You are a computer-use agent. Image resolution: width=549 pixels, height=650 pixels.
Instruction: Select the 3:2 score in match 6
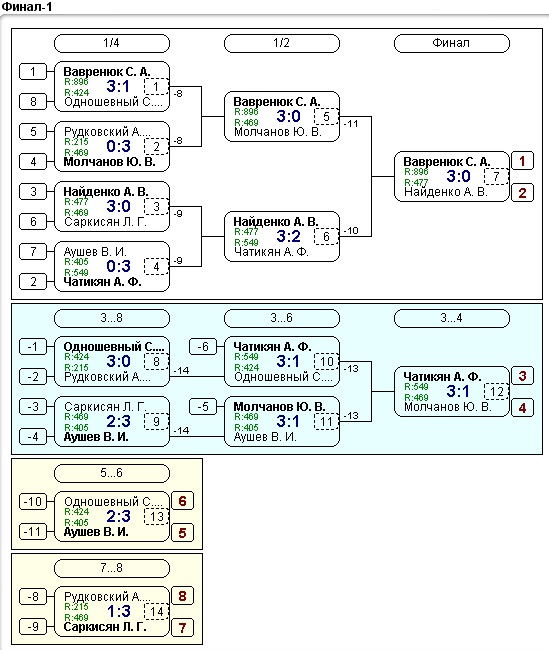(x=288, y=236)
